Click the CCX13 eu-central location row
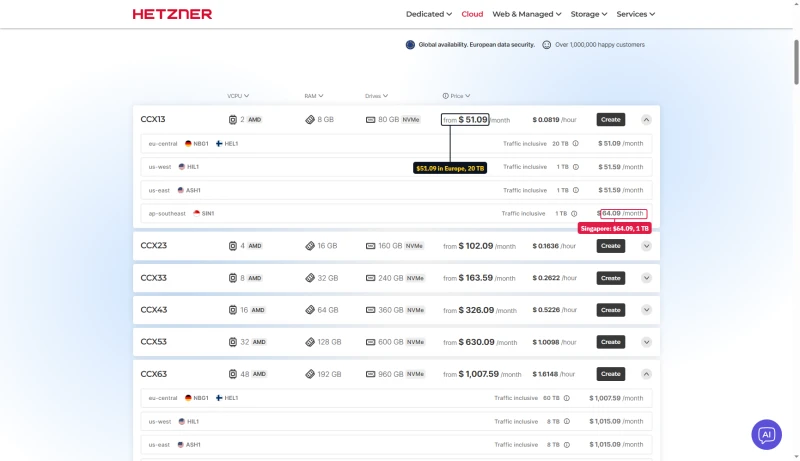The width and height of the screenshot is (800, 461). pos(396,144)
